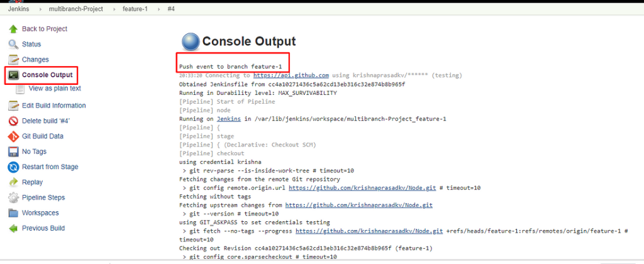644x264 pixels.
Task: Open Node.git link in git fetch line
Action: [x=369, y=231]
